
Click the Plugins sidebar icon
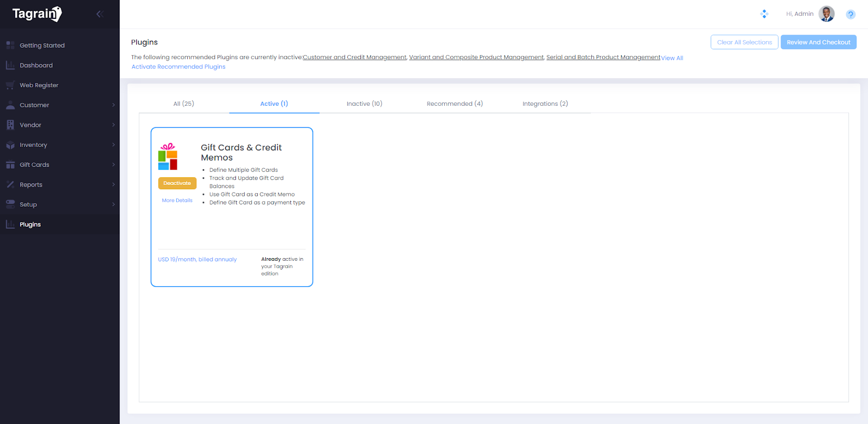click(10, 224)
